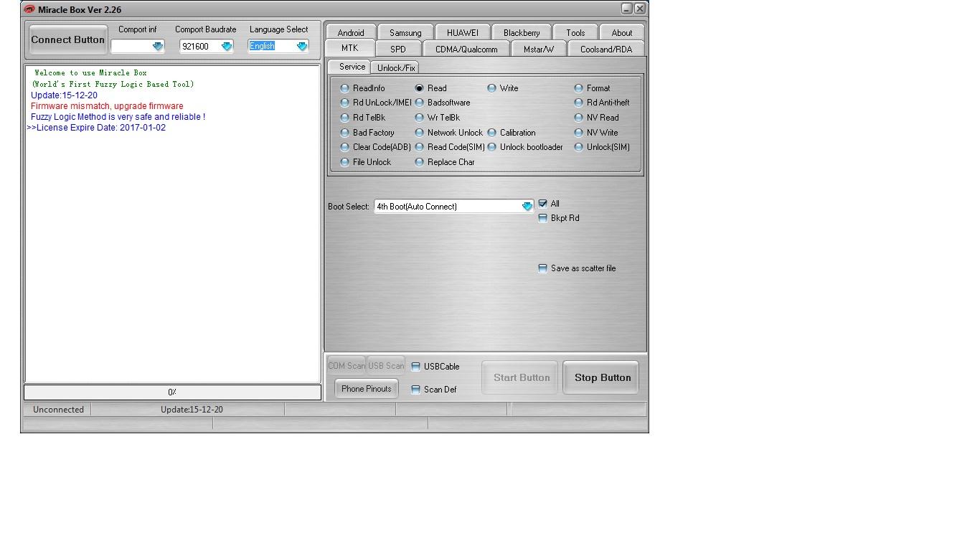Click the License Expire Date log line

point(96,128)
